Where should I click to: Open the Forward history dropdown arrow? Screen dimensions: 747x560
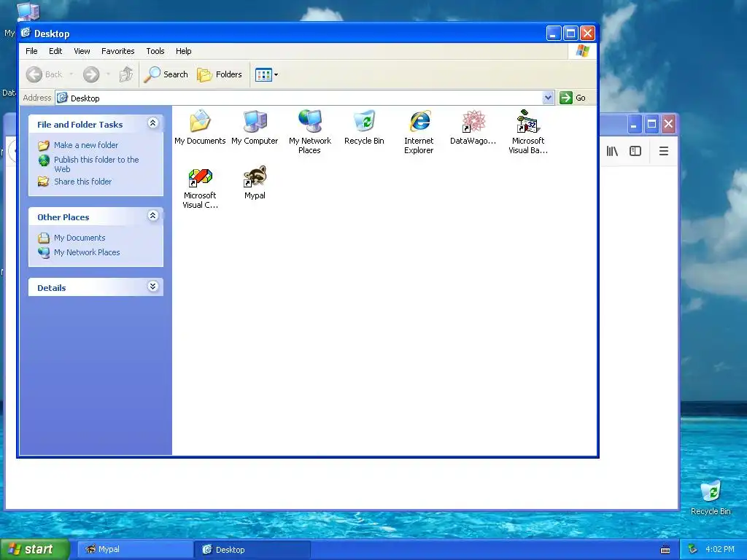[x=108, y=74]
